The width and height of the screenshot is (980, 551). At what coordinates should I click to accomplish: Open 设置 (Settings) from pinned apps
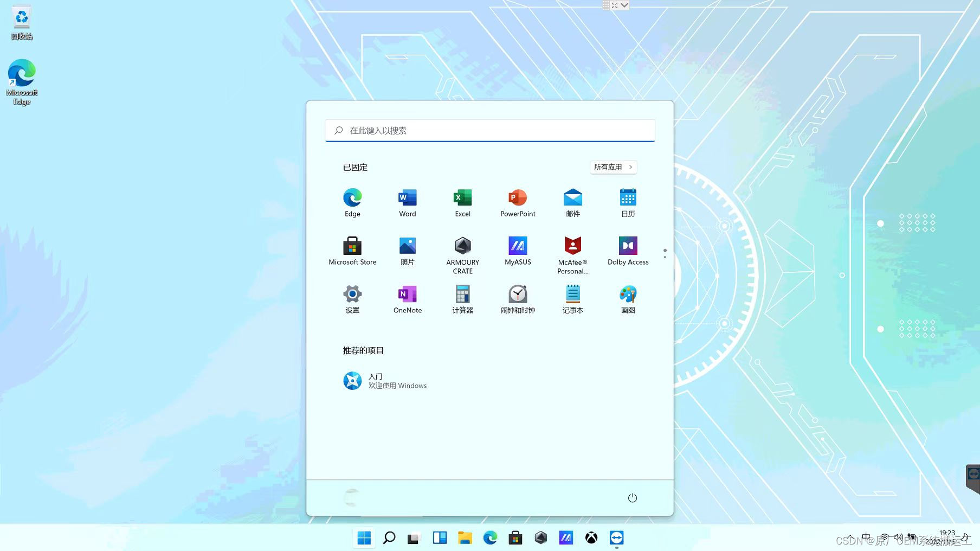(x=352, y=299)
